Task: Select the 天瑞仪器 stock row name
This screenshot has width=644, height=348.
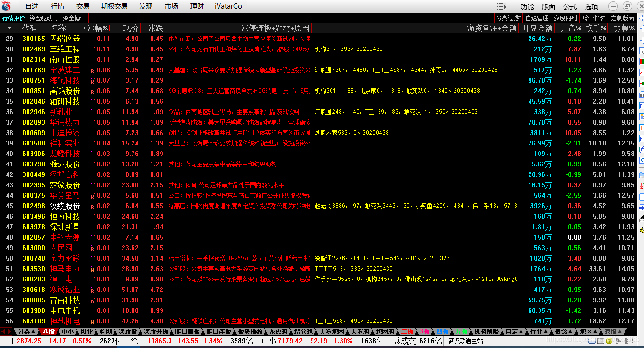Action: click(65, 39)
